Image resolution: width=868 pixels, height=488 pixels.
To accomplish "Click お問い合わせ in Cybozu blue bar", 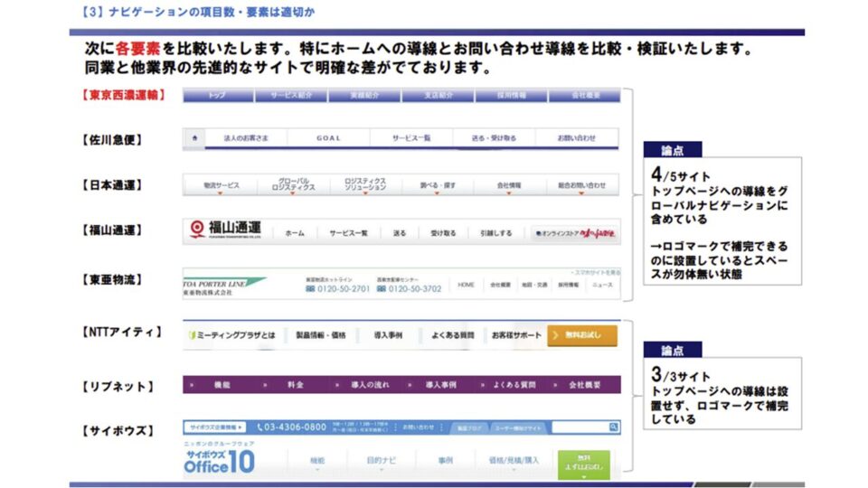I will pos(418,427).
